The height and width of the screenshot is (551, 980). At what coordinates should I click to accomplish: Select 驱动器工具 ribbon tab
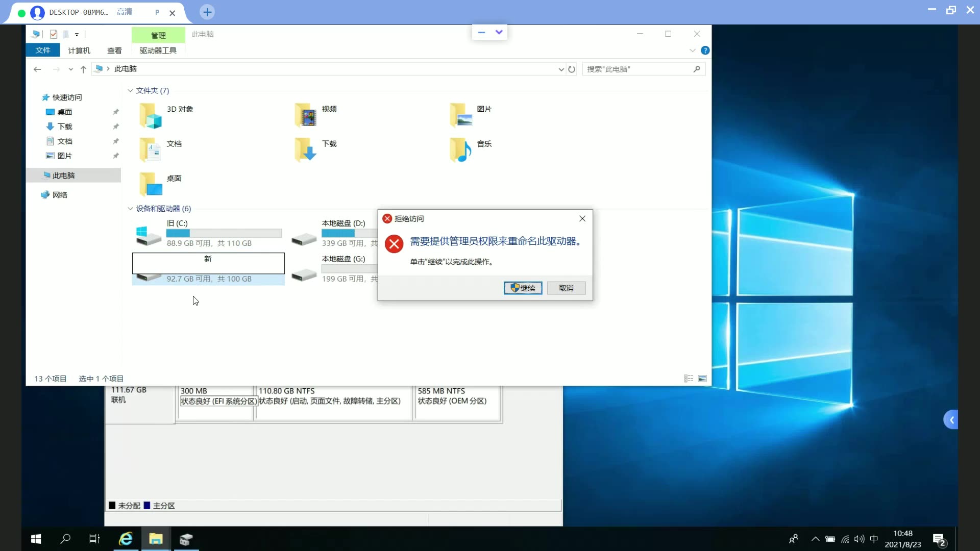[158, 51]
